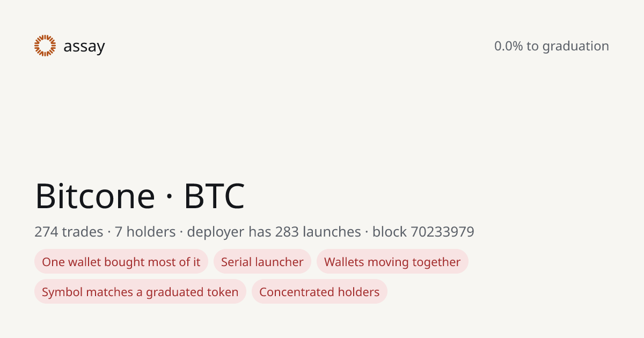Select the Concentrated holders tag
644x338 pixels.
319,292
